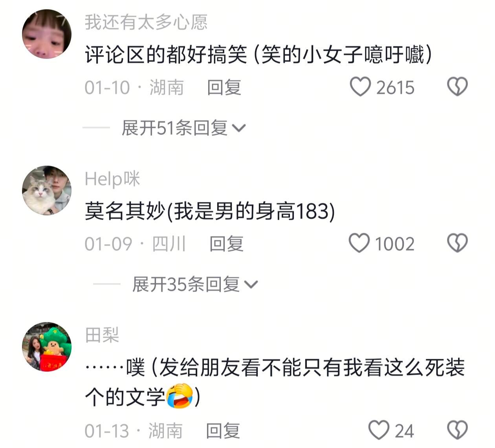Like the comment with 2615 likes
Image resolution: width=495 pixels, height=448 pixels.
[360, 87]
